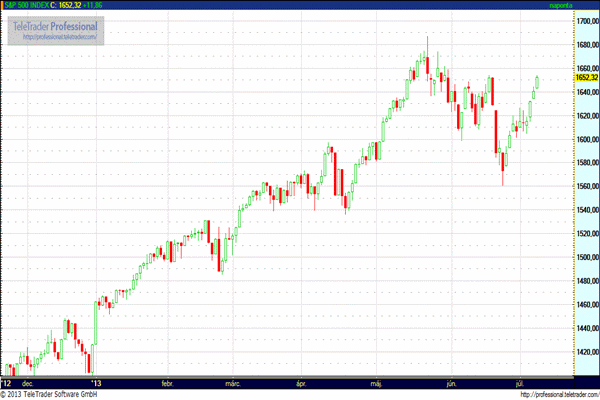This screenshot has width=600, height=400.
Task: Click the 1700,00 price axis label
Action: click(586, 20)
